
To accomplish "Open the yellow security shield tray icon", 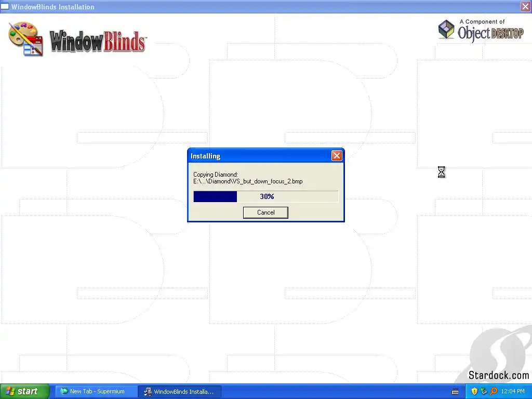I will (x=474, y=391).
